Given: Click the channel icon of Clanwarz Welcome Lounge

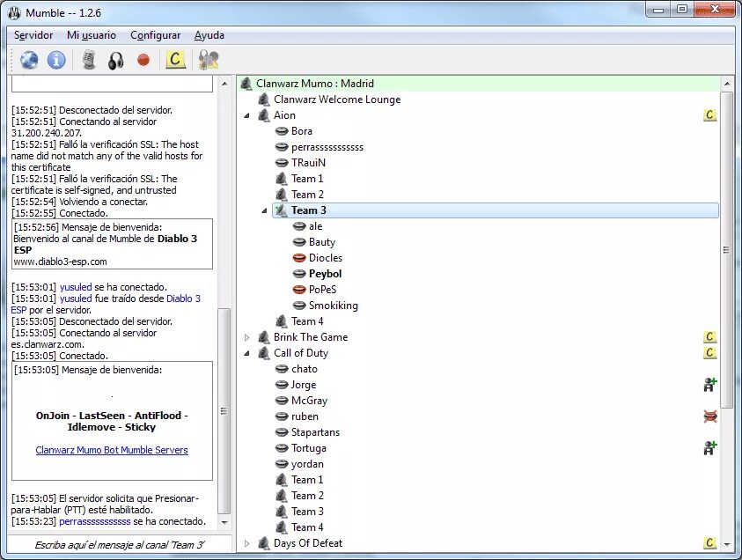Looking at the screenshot, I should click(x=264, y=99).
